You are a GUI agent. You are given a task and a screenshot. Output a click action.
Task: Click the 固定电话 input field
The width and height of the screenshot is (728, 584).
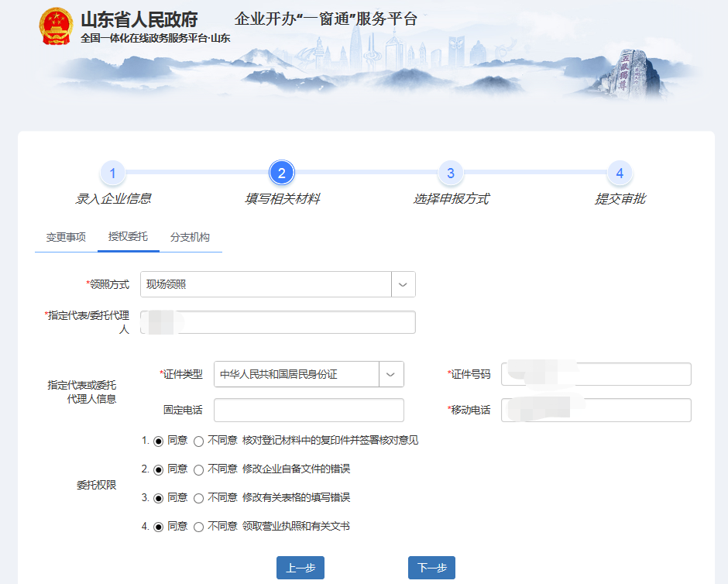(x=308, y=411)
